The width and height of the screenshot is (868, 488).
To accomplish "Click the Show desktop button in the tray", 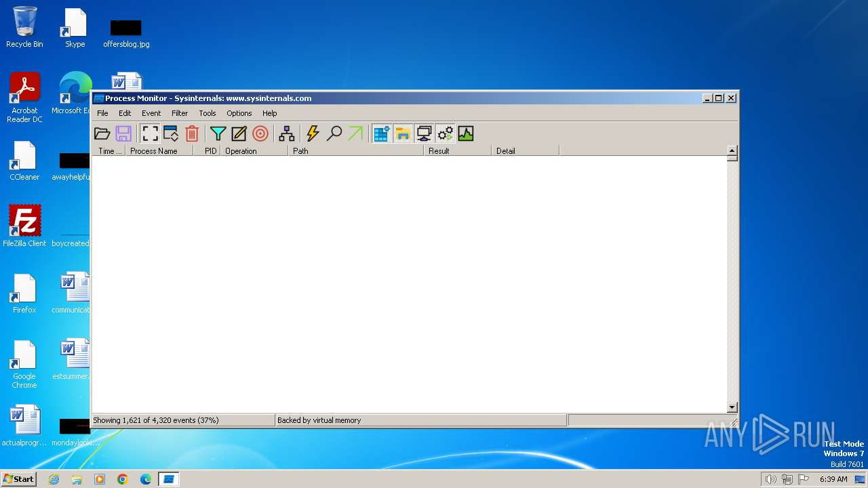I will click(861, 479).
